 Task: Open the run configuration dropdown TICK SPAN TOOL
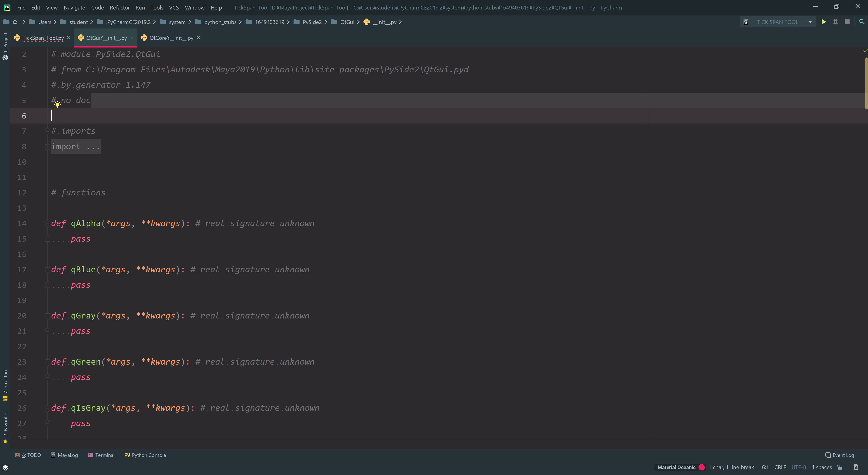[777, 22]
